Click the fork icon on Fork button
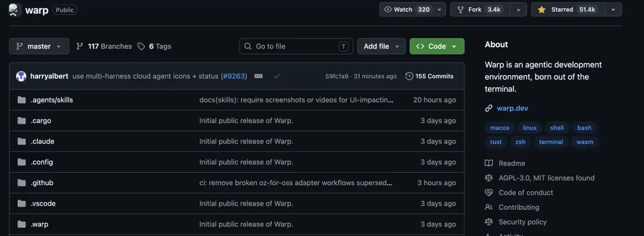Image resolution: width=644 pixels, height=236 pixels. 460,10
